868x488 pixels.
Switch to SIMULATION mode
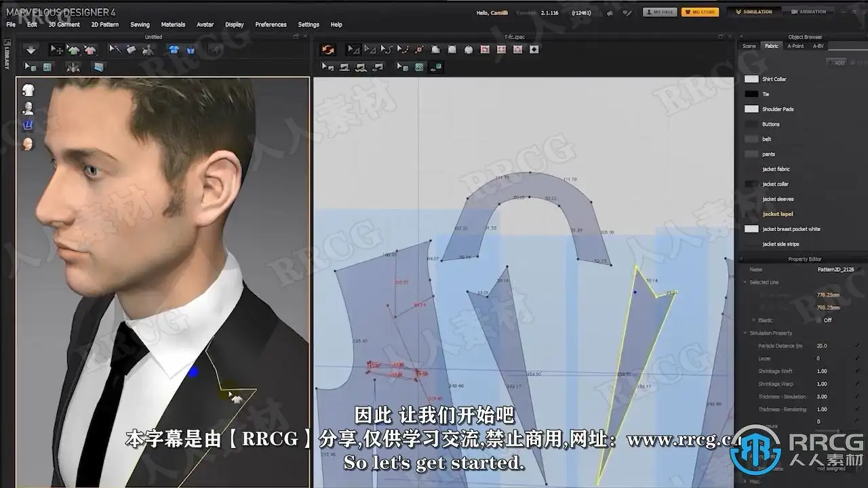click(754, 12)
